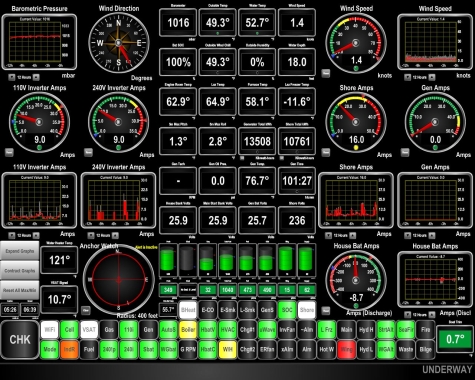Click the Anchor Watch view button
Screen dimensions: 475x380
click(x=86, y=310)
